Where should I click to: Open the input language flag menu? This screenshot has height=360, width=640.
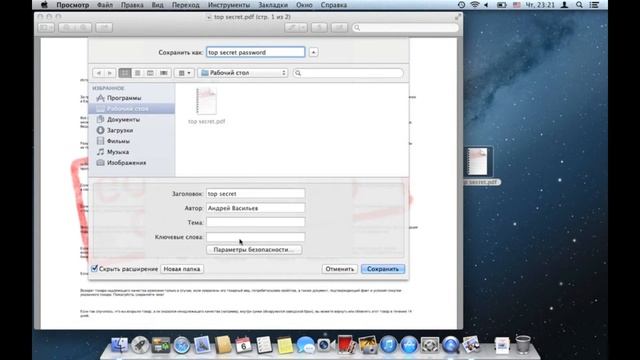pyautogui.click(x=517, y=5)
